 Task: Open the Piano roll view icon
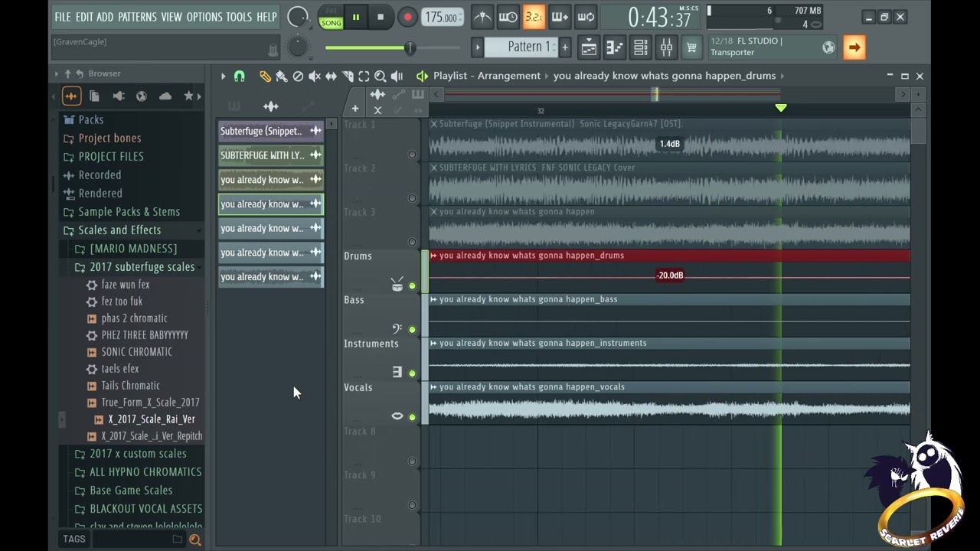point(615,47)
